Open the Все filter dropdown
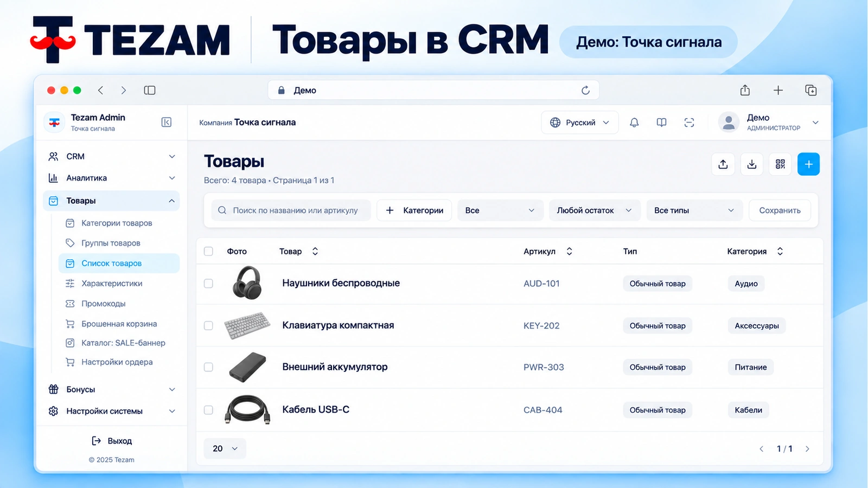Image resolution: width=868 pixels, height=488 pixels. tap(500, 210)
